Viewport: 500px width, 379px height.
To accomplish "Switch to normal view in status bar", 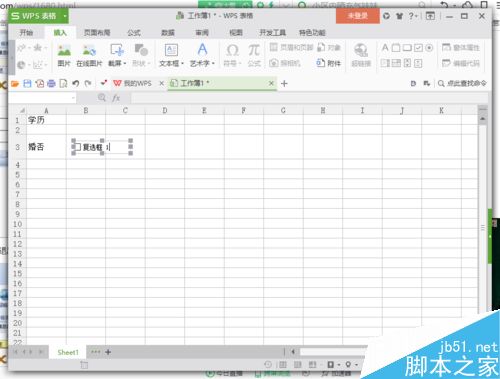I will (282, 364).
